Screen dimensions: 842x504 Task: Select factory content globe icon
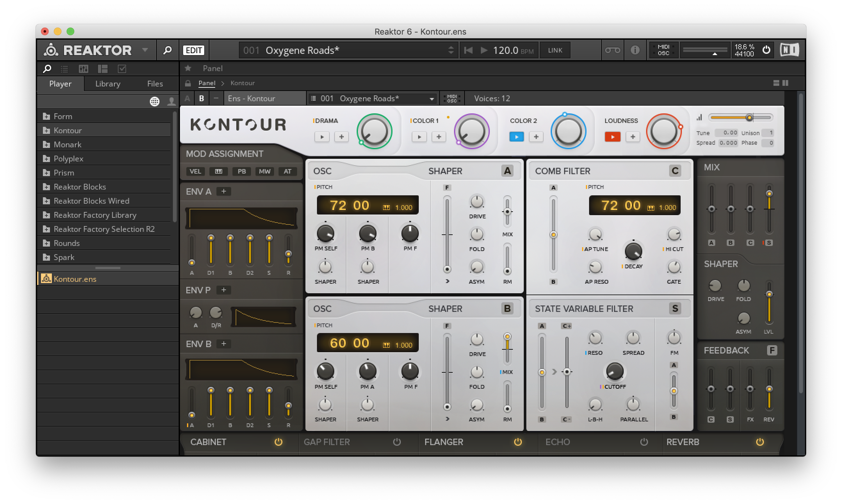click(x=155, y=101)
